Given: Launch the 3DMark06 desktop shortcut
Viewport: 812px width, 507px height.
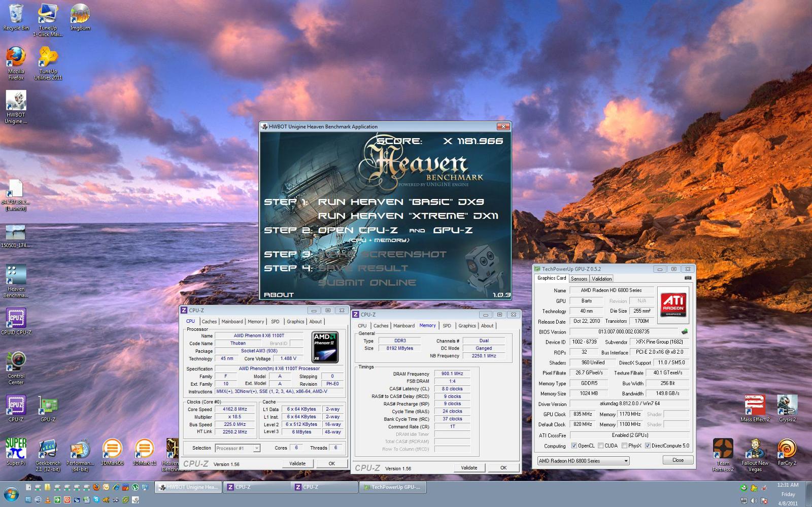Looking at the screenshot, I should pyautogui.click(x=112, y=452).
